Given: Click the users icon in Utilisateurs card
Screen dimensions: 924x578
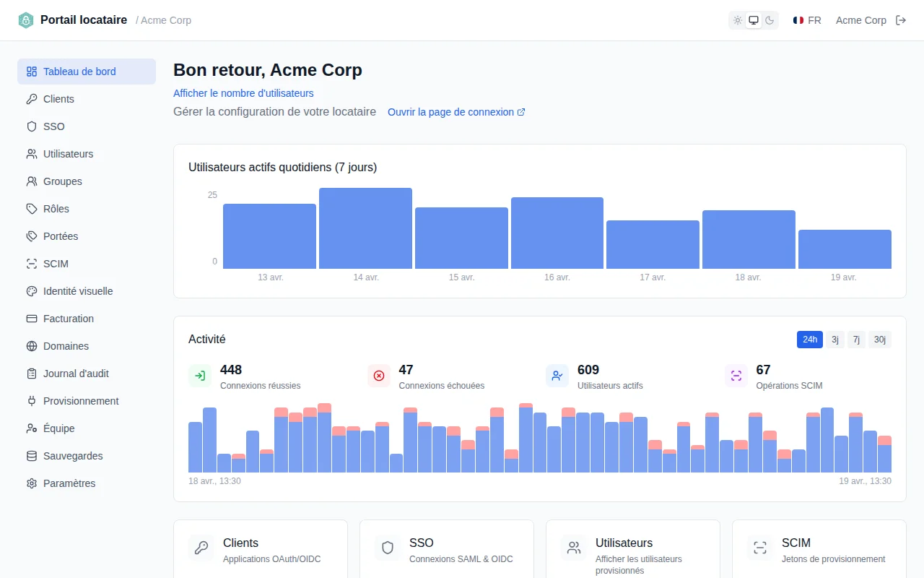Looking at the screenshot, I should pyautogui.click(x=574, y=548).
